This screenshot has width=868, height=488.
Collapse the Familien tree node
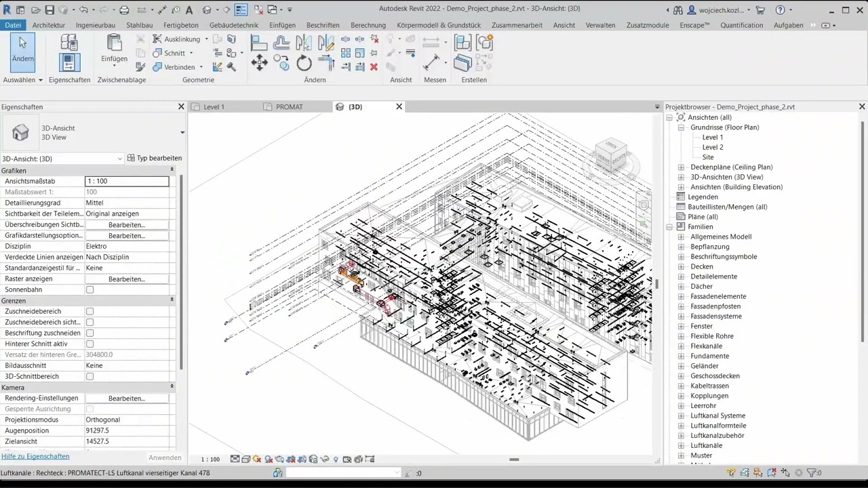click(670, 226)
